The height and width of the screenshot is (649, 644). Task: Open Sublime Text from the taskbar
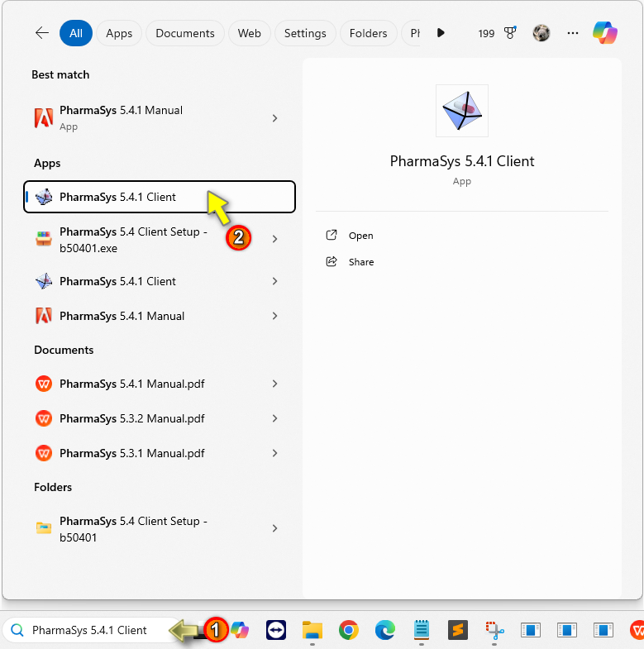point(458,630)
